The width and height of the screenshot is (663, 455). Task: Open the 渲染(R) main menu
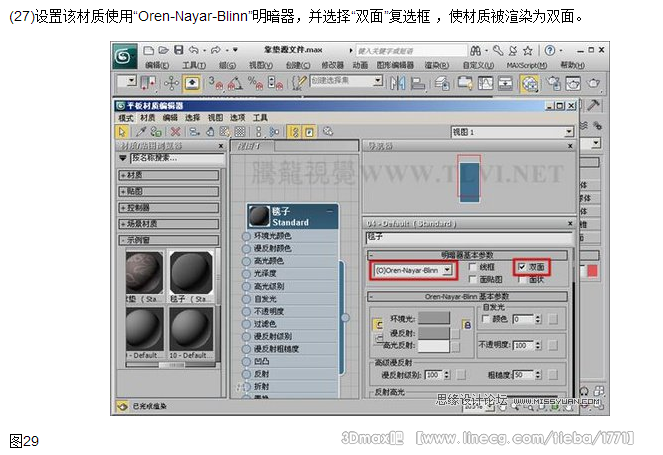click(x=436, y=65)
